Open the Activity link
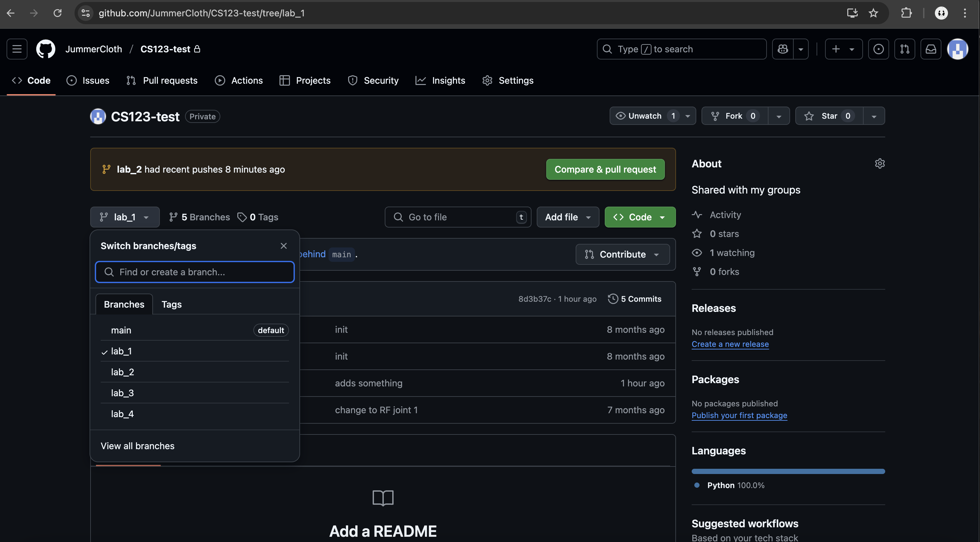Viewport: 980px width, 542px height. point(716,214)
